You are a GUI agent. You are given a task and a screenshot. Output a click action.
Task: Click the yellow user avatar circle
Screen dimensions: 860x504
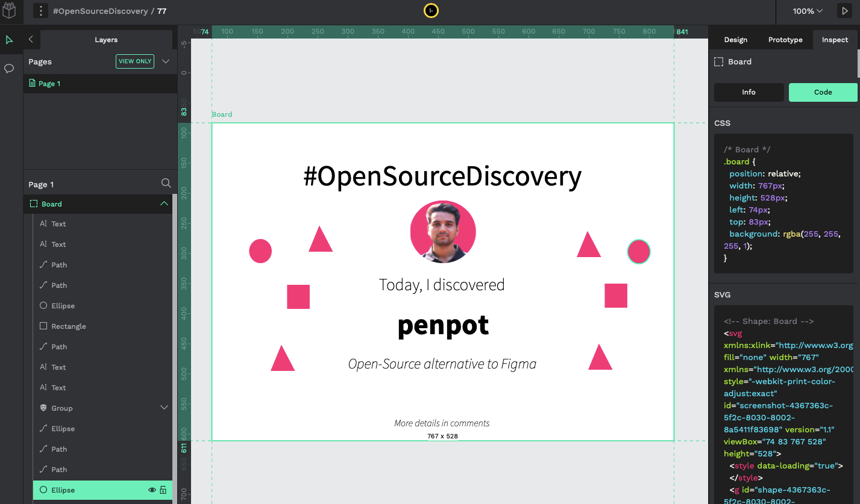point(431,10)
